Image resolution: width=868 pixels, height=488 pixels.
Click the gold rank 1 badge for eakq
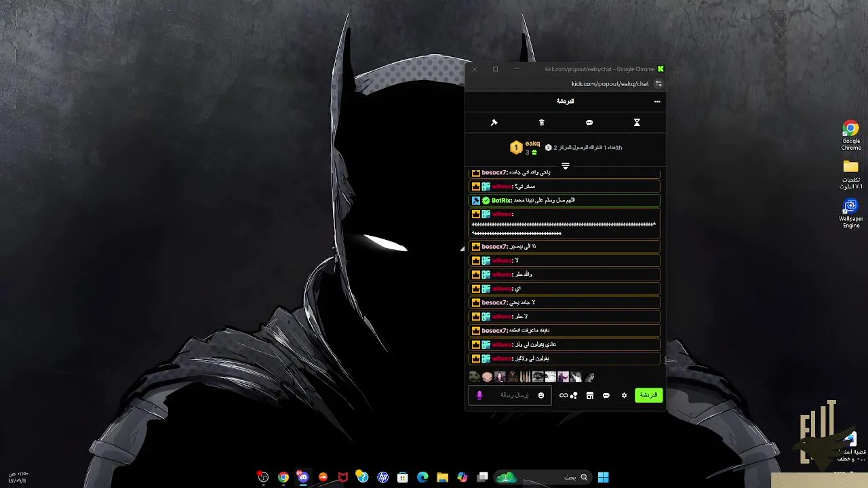pos(516,147)
